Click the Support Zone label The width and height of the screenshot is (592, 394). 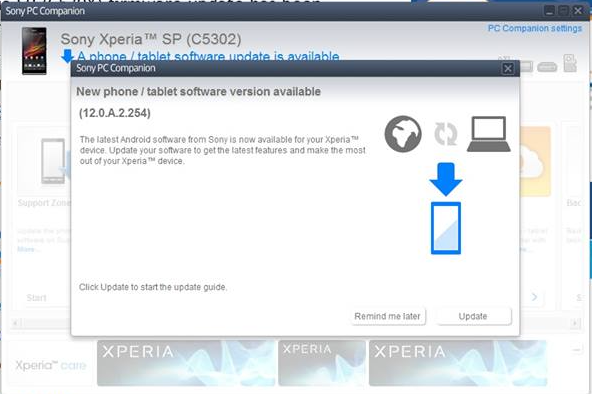44,203
